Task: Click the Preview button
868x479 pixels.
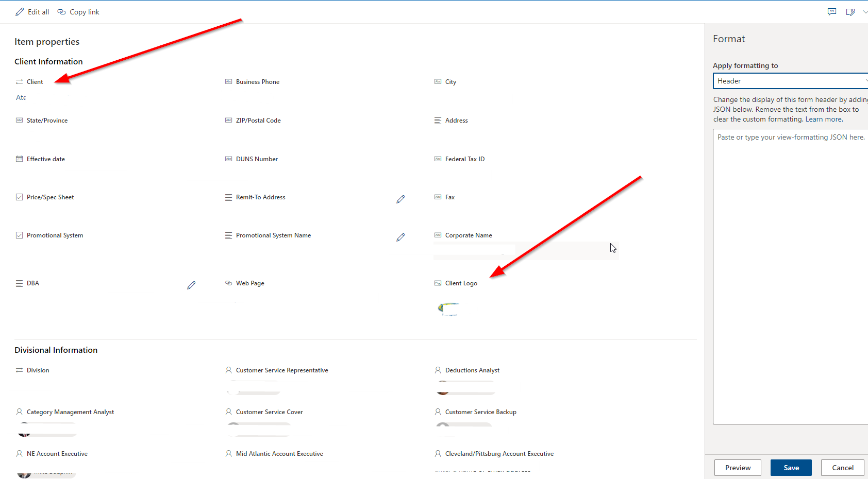Action: point(738,468)
